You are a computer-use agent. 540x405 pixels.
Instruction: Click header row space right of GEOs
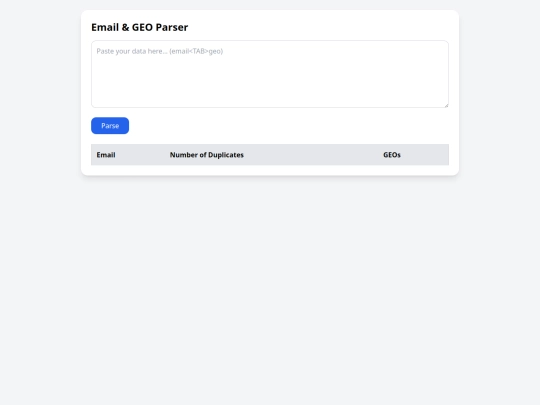tap(425, 155)
